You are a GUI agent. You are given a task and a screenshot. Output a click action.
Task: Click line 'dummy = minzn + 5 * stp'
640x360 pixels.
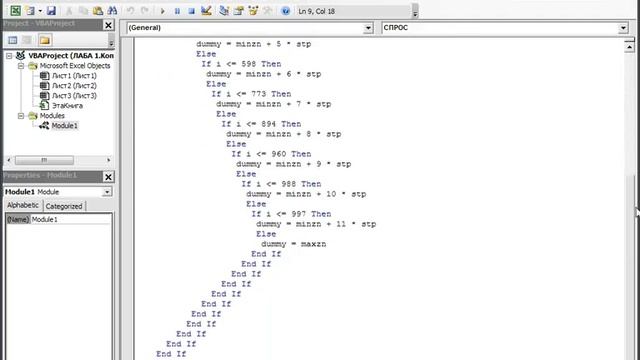point(253,44)
